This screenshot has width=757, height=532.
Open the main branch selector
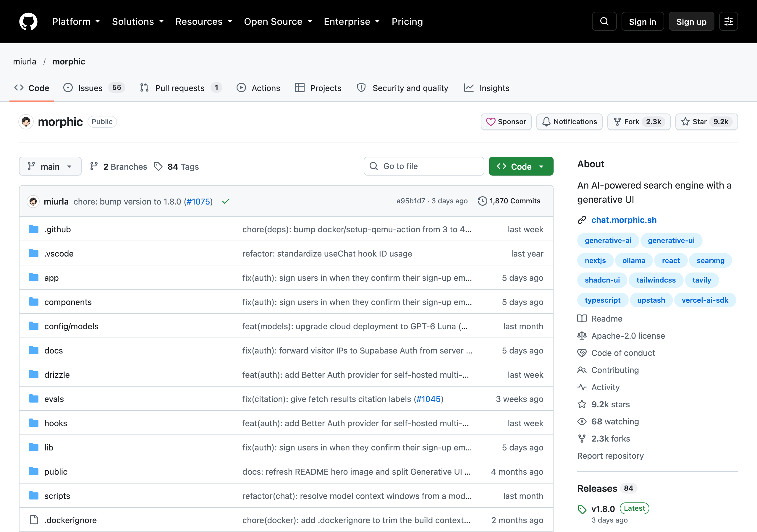(50, 166)
